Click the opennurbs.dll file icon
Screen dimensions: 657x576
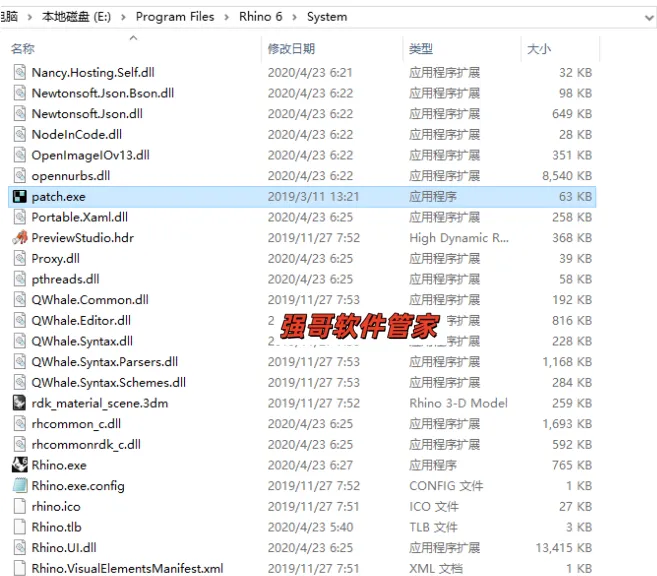pos(20,176)
